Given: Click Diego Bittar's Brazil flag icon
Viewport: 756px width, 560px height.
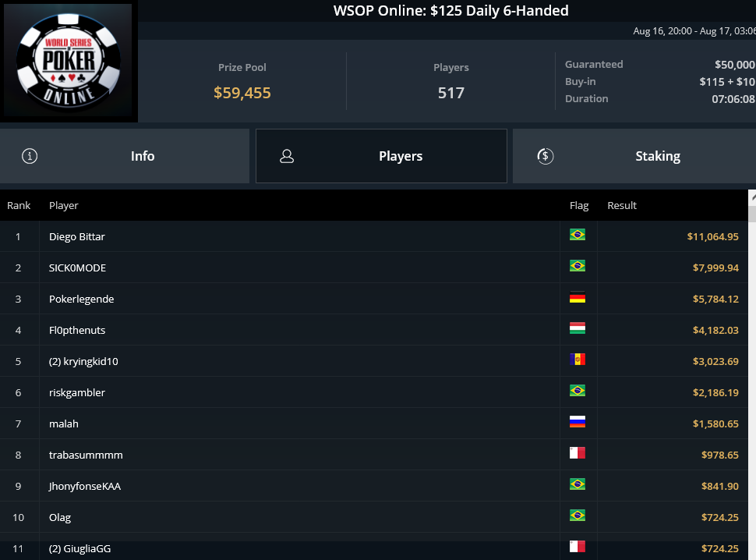Looking at the screenshot, I should coord(577,235).
